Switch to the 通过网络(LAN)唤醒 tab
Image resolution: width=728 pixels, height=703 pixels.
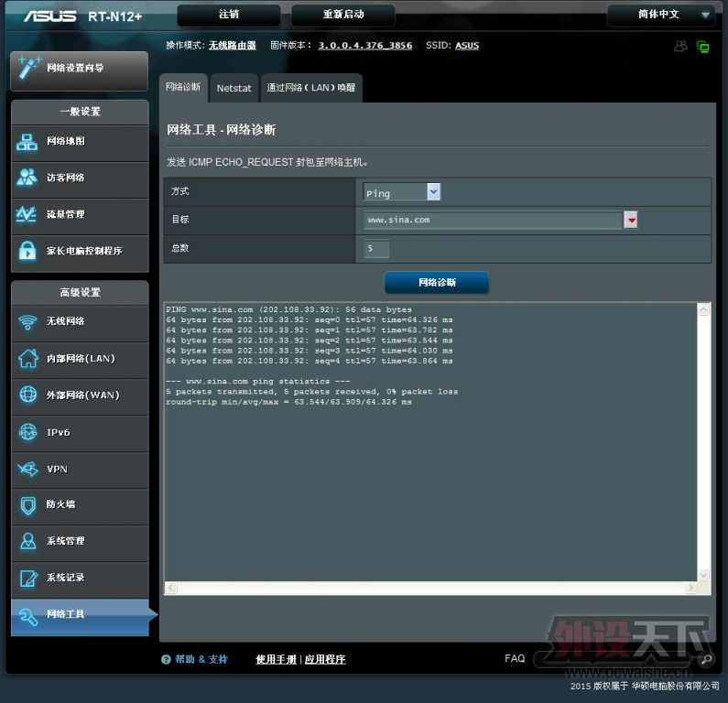[311, 88]
